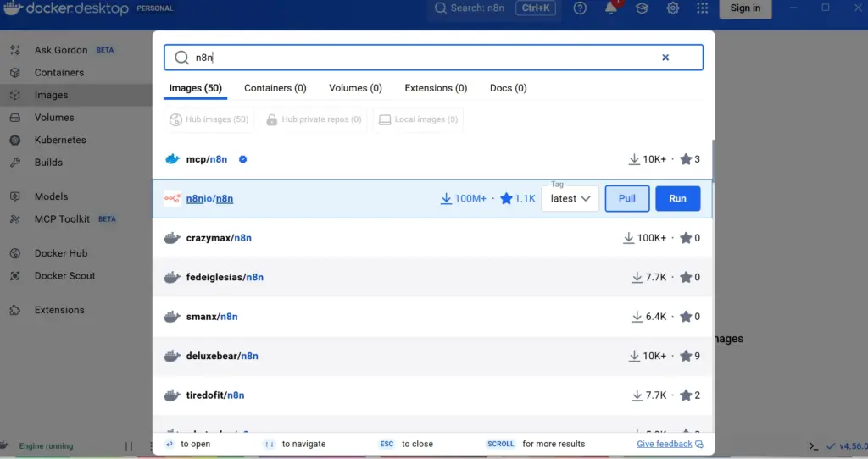The image size is (868, 459).
Task: Toggle the Local images (0) filter
Action: coord(418,119)
